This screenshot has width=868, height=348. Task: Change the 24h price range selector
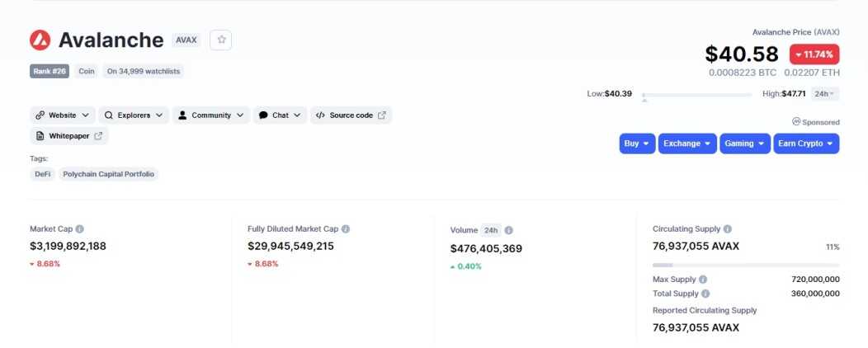(825, 94)
